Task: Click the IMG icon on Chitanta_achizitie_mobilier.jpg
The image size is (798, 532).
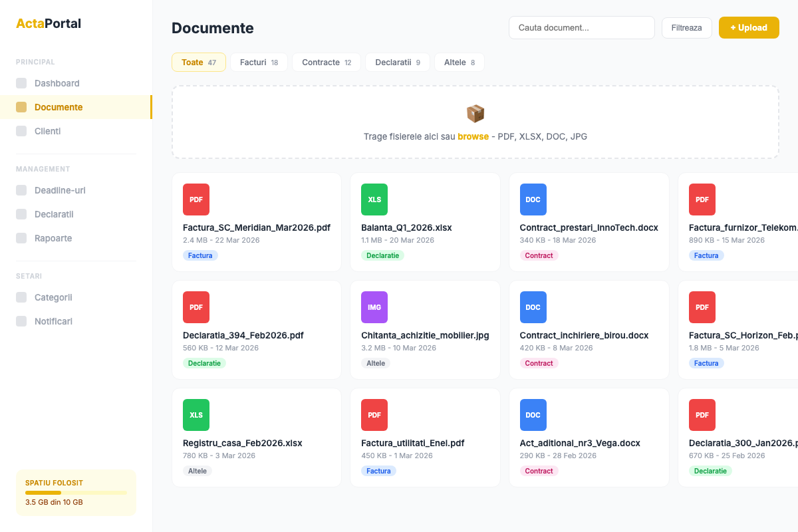Action: tap(374, 307)
